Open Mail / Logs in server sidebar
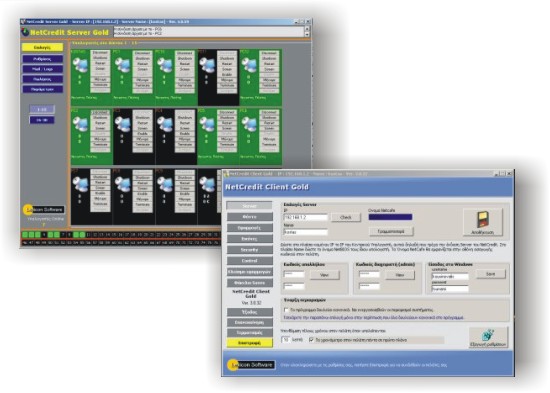The height and width of the screenshot is (393, 550). [x=43, y=69]
